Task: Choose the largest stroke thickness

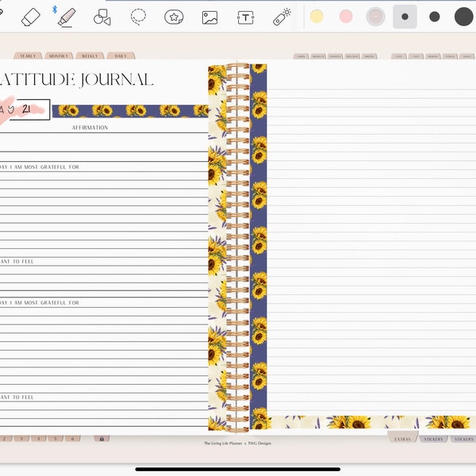Action: pyautogui.click(x=463, y=17)
